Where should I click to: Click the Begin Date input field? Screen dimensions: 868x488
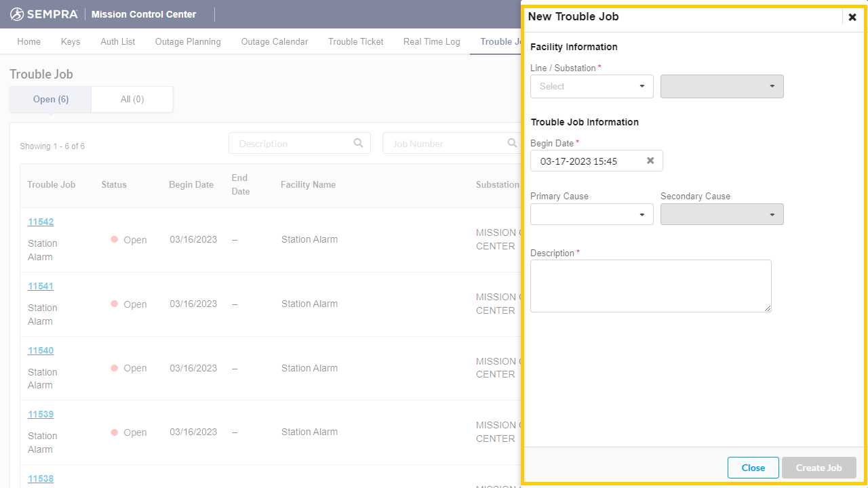(587, 161)
